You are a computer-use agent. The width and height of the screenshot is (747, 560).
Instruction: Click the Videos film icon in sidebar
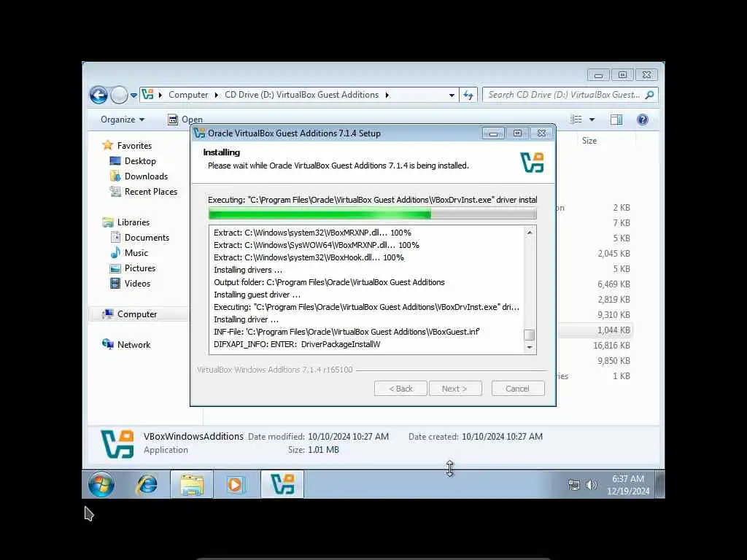(x=115, y=284)
